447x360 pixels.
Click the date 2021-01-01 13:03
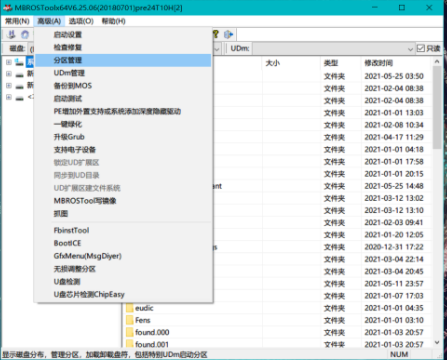pyautogui.click(x=394, y=113)
